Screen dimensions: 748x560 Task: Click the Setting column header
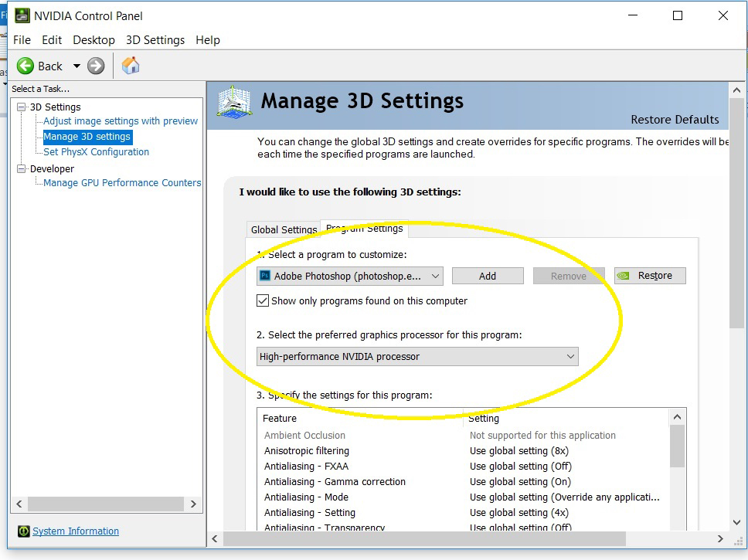(x=566, y=418)
